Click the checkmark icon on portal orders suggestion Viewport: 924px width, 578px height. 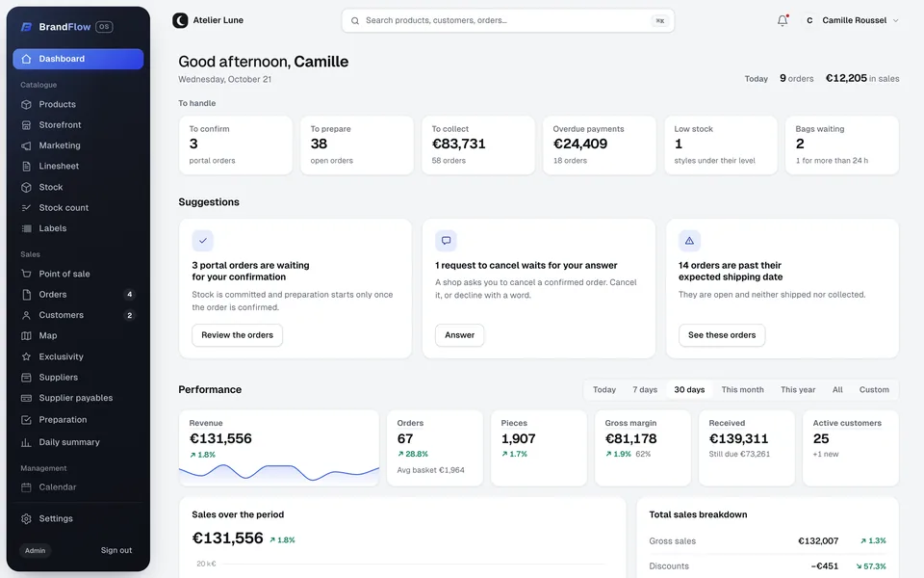[203, 241]
